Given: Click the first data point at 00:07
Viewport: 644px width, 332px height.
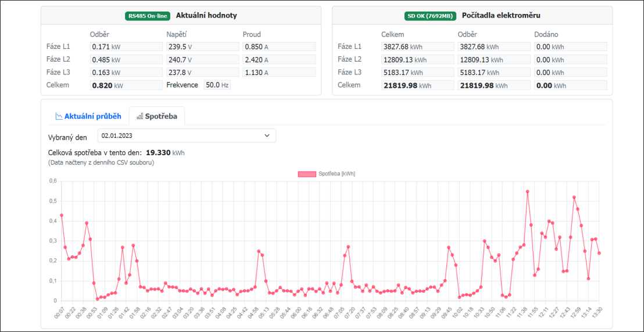Looking at the screenshot, I should point(61,215).
